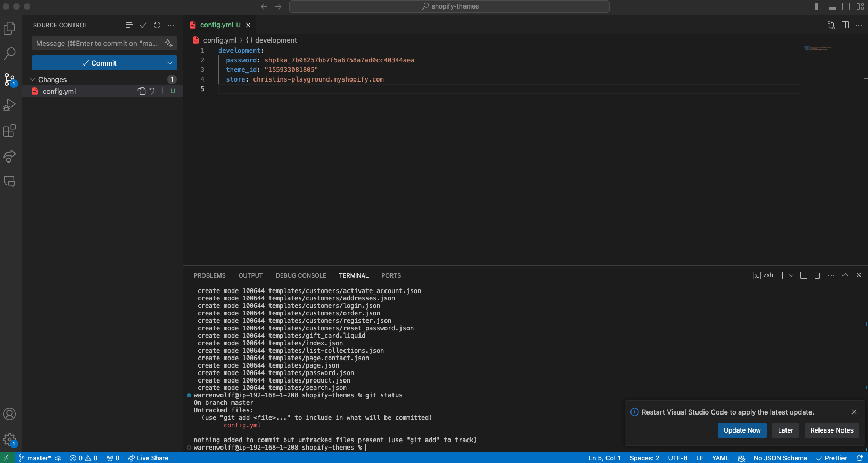The width and height of the screenshot is (868, 463).
Task: Kill terminal with trash icon
Action: [817, 275]
